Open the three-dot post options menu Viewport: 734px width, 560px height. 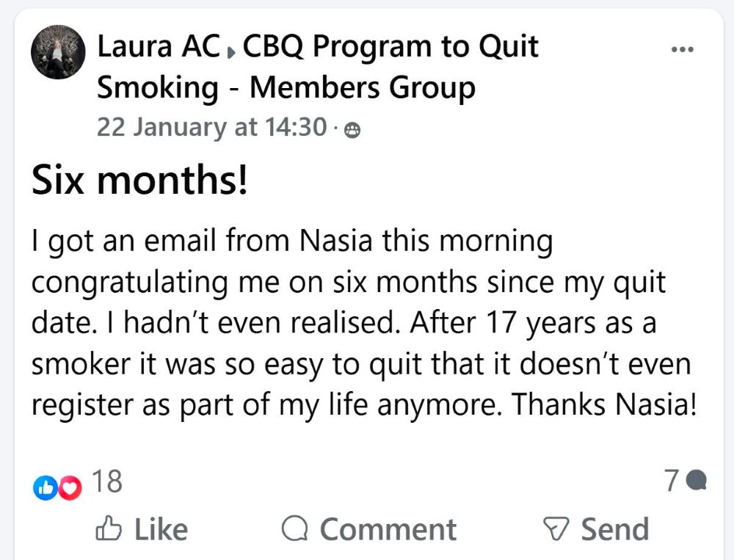(683, 48)
